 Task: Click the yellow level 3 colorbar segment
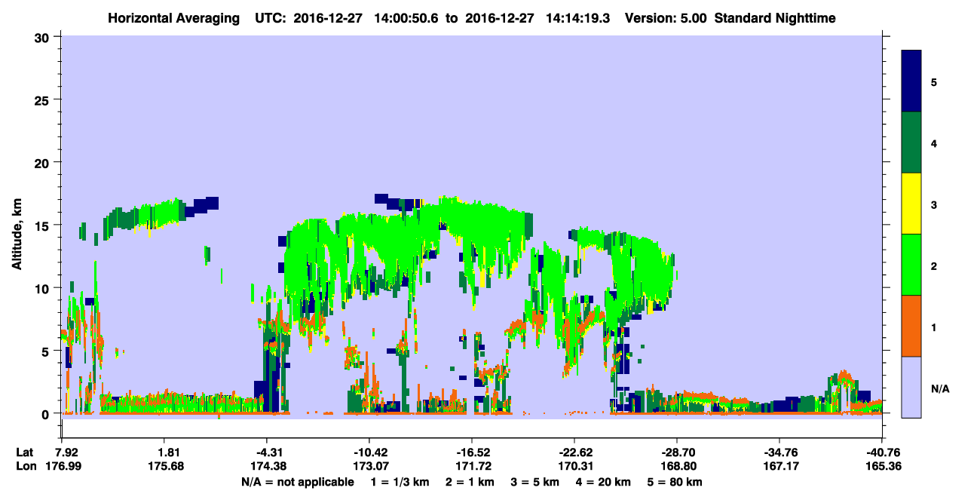click(911, 204)
